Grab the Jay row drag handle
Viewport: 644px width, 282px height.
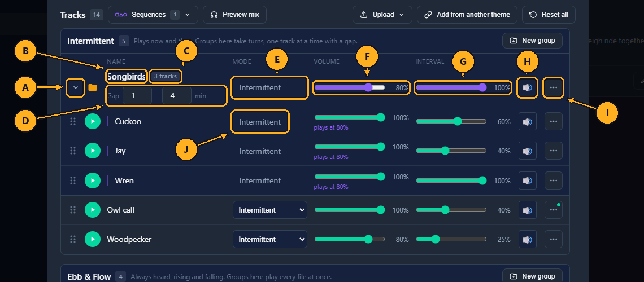73,151
